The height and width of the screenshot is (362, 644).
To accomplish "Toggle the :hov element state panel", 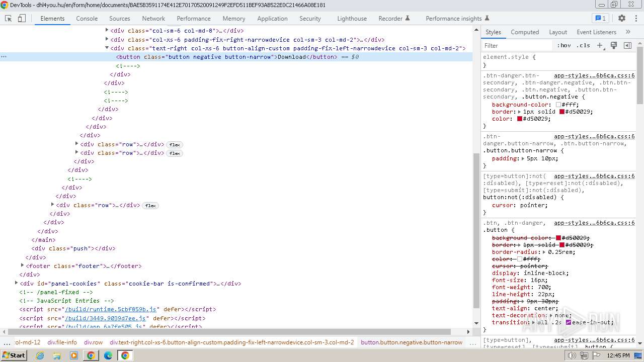I will (564, 45).
